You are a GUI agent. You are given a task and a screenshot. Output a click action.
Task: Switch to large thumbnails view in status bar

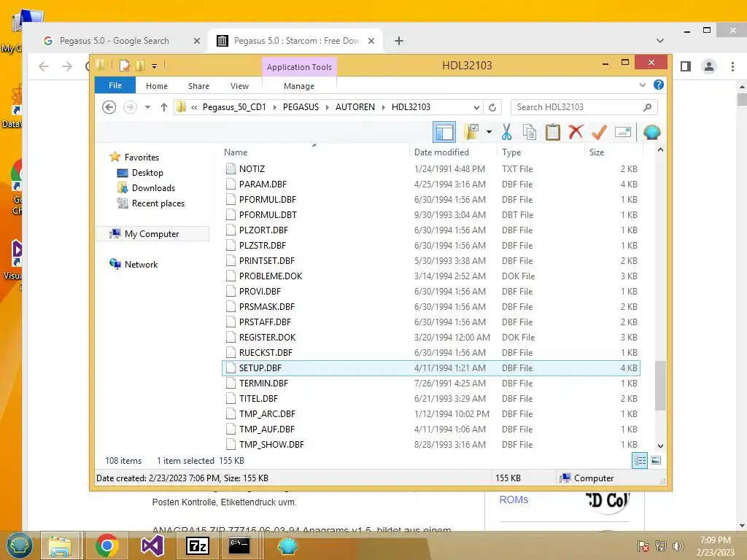tap(656, 460)
